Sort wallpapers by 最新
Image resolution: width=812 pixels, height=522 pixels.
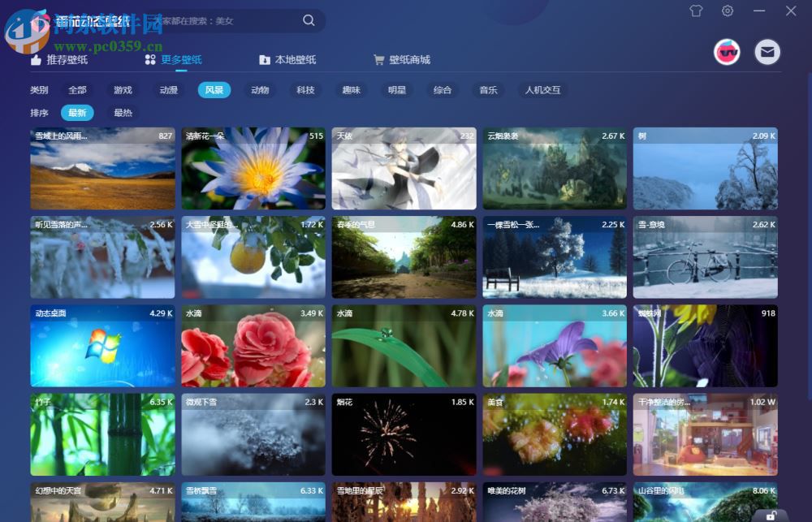pos(77,113)
